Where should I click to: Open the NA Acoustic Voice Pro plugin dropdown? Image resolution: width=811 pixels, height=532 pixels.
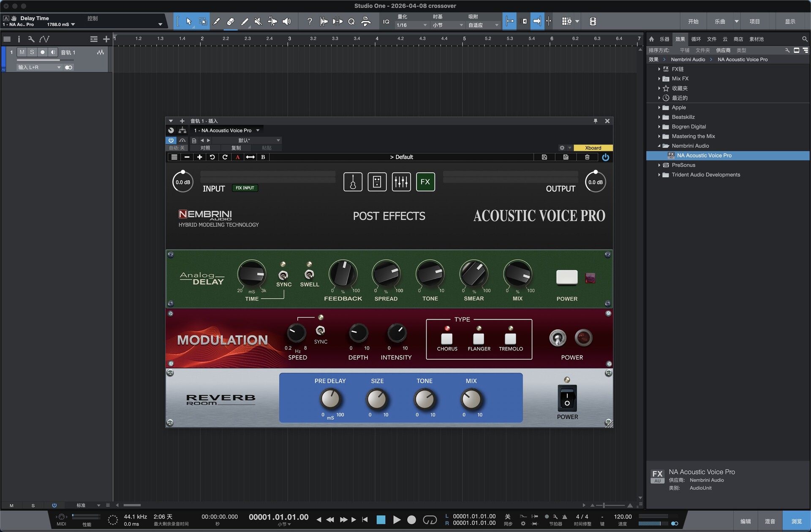point(258,130)
